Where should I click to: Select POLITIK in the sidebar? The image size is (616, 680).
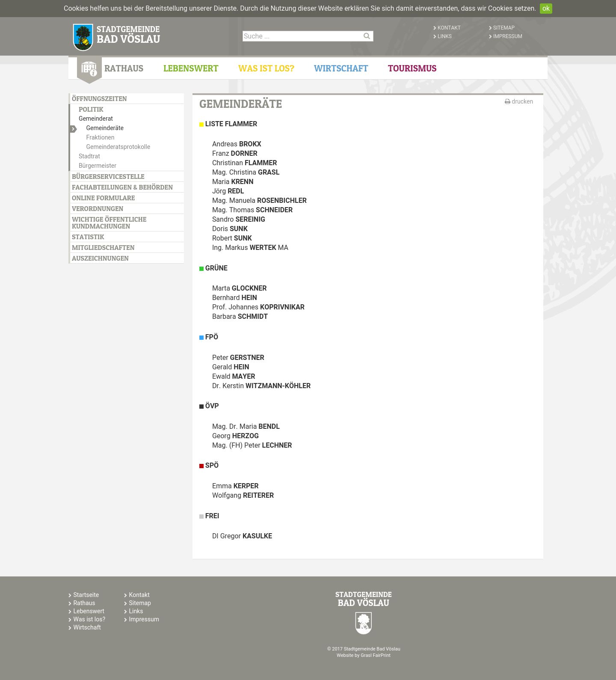[91, 110]
